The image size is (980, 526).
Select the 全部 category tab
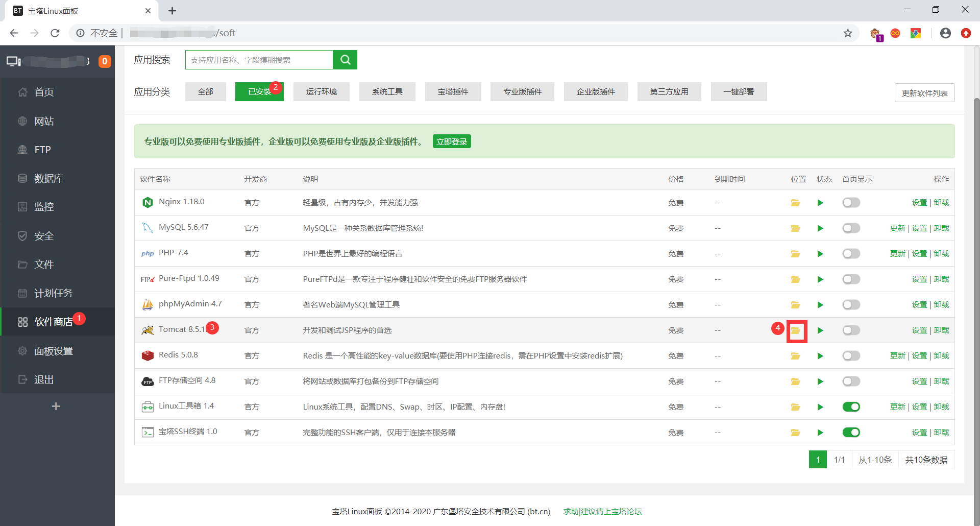(x=206, y=92)
